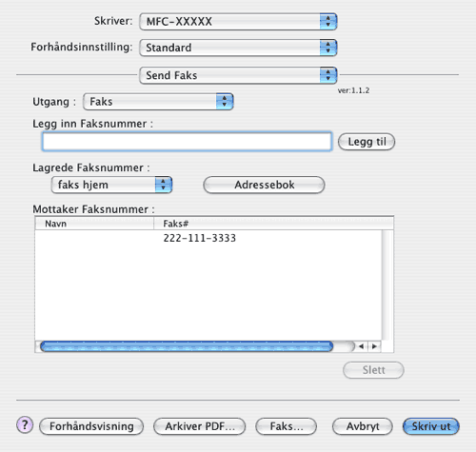Click Arkiver PDF... button
The height and width of the screenshot is (452, 476).
click(200, 426)
